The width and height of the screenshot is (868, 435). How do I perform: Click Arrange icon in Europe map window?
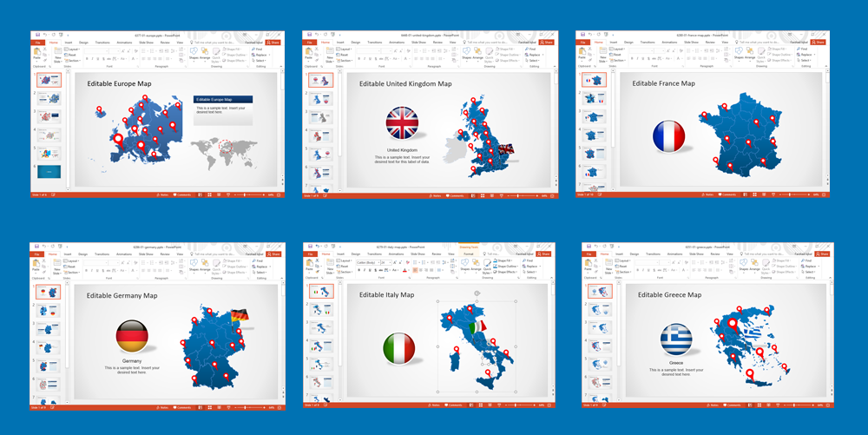coord(204,50)
